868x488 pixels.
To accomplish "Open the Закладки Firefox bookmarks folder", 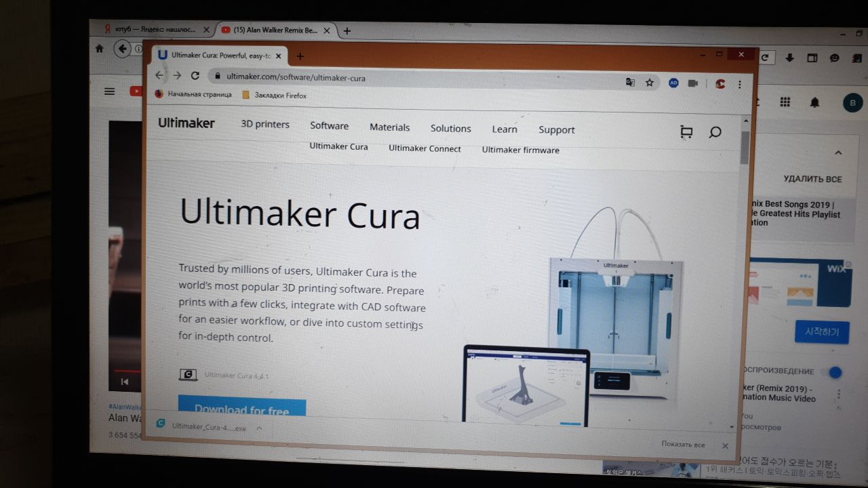I will pyautogui.click(x=274, y=96).
